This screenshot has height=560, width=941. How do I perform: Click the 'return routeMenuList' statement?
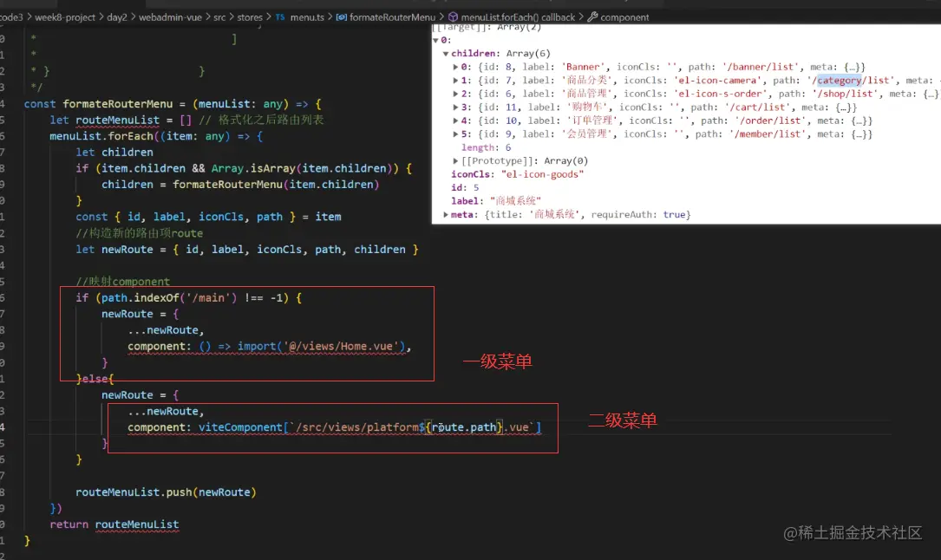coord(114,524)
